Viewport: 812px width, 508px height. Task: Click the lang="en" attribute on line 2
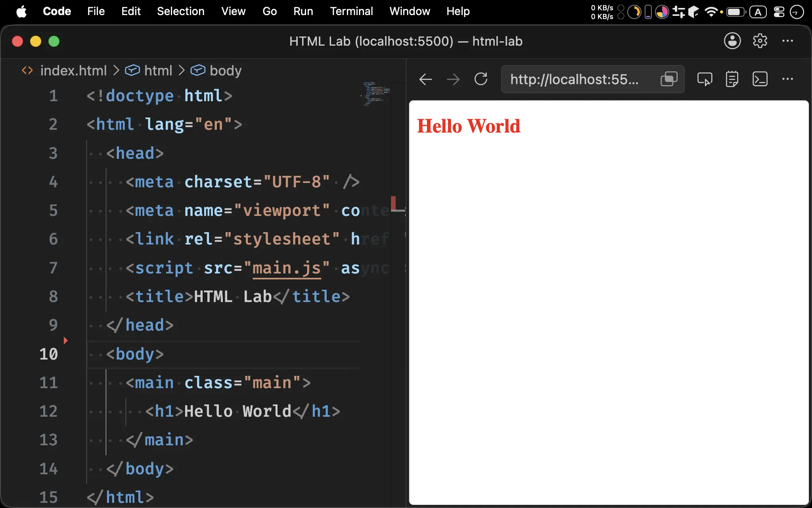click(x=189, y=125)
